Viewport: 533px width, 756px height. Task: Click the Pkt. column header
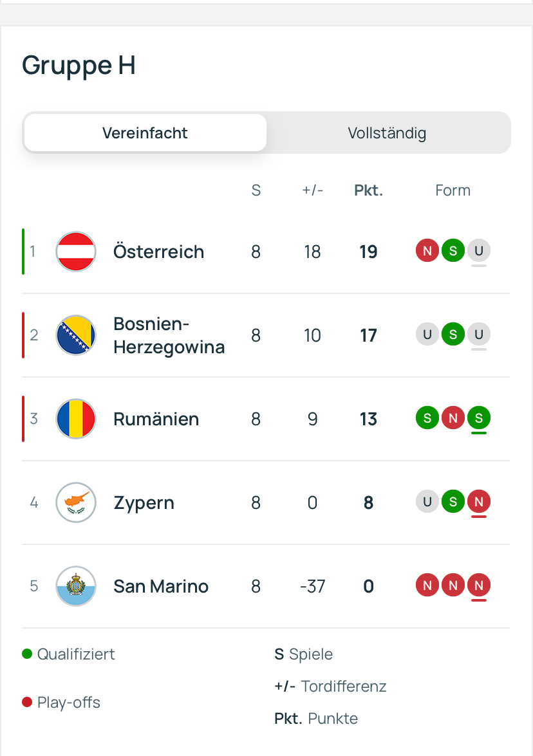pos(368,190)
